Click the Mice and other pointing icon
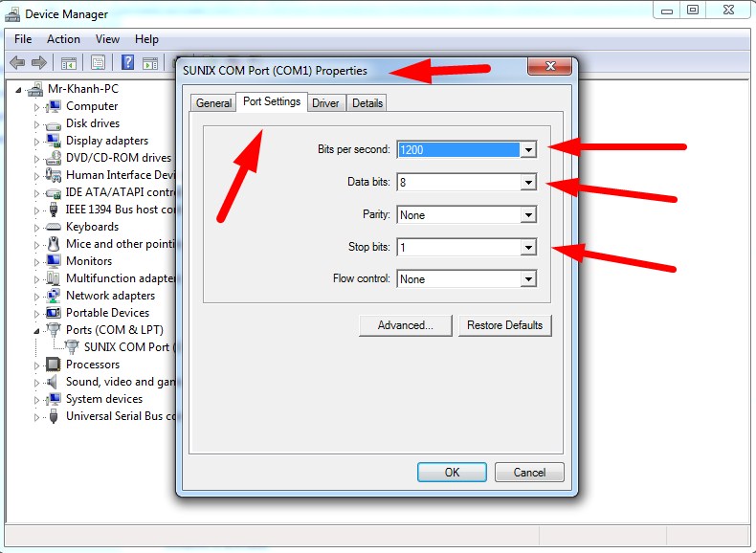This screenshot has width=756, height=553. [53, 243]
